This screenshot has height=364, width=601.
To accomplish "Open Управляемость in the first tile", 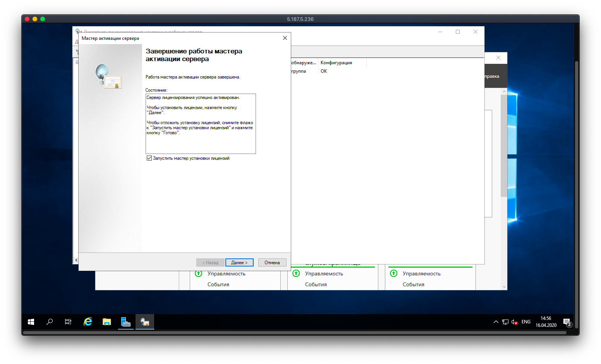I will [227, 273].
